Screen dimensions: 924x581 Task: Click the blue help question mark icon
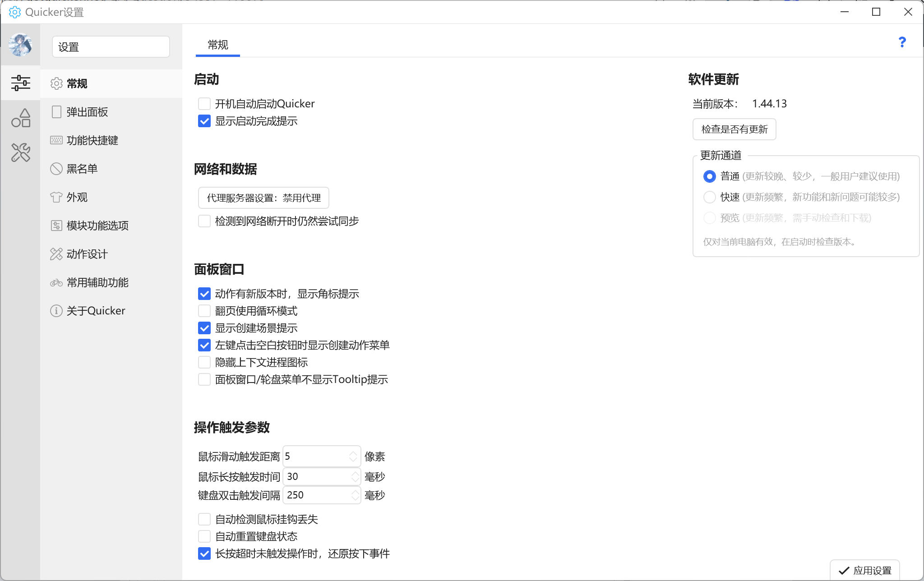coord(902,42)
